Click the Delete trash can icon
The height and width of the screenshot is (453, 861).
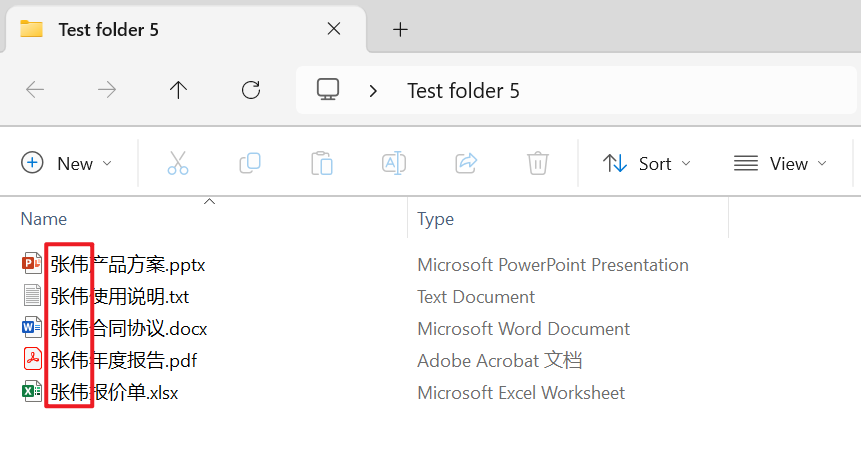(x=538, y=163)
